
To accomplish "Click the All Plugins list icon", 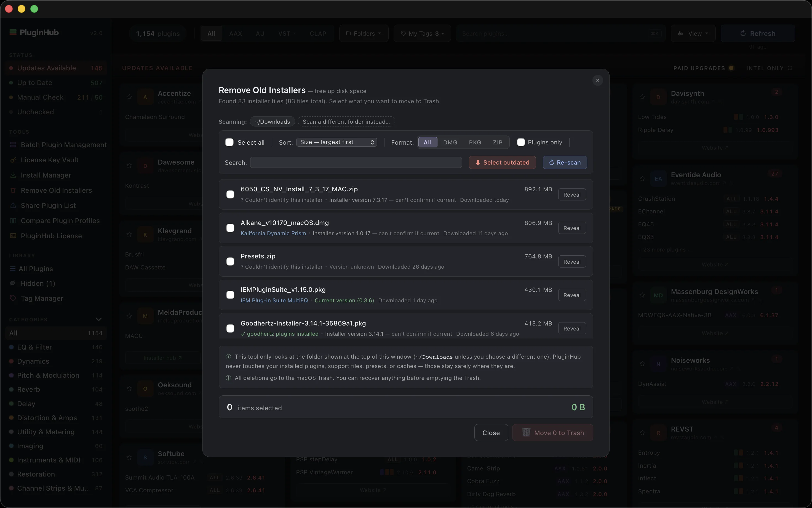I will 13,269.
